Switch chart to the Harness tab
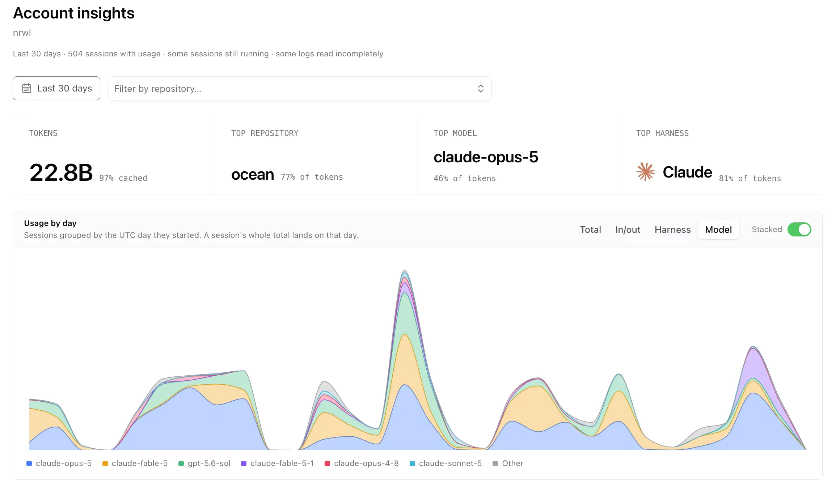 (672, 230)
